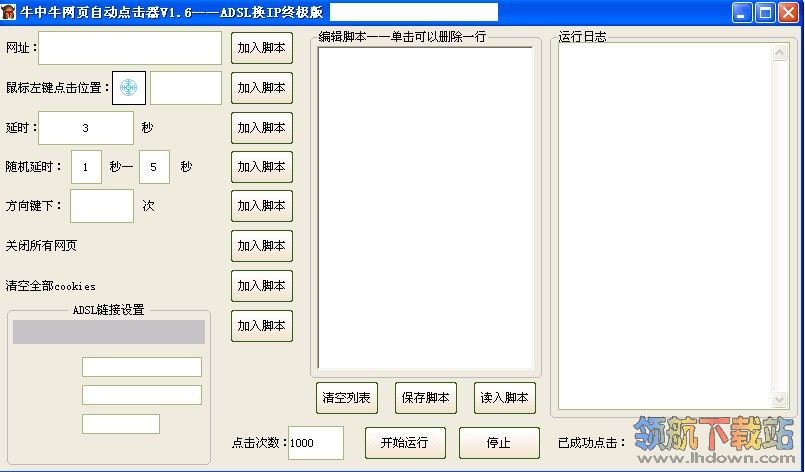The height and width of the screenshot is (472, 805).
Task: Click the second ADSL settings field
Action: pos(142,395)
